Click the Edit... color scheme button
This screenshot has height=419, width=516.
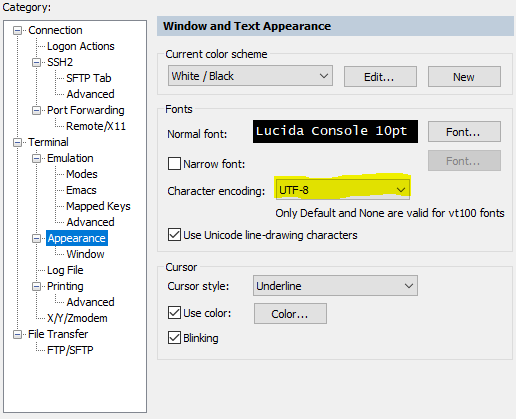(380, 77)
